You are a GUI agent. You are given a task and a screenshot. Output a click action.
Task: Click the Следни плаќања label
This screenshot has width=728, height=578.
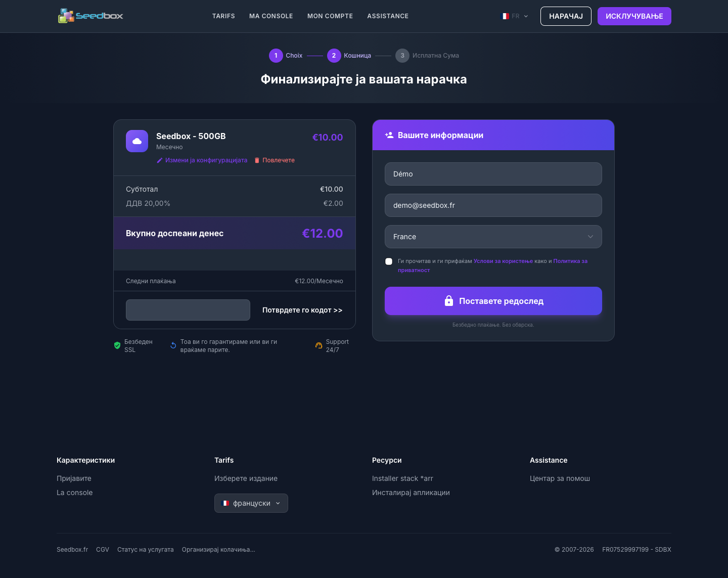pos(151,281)
